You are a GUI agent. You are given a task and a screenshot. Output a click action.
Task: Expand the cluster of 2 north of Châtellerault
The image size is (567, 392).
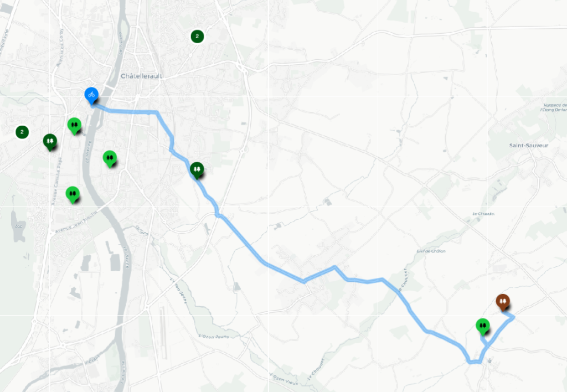(197, 36)
